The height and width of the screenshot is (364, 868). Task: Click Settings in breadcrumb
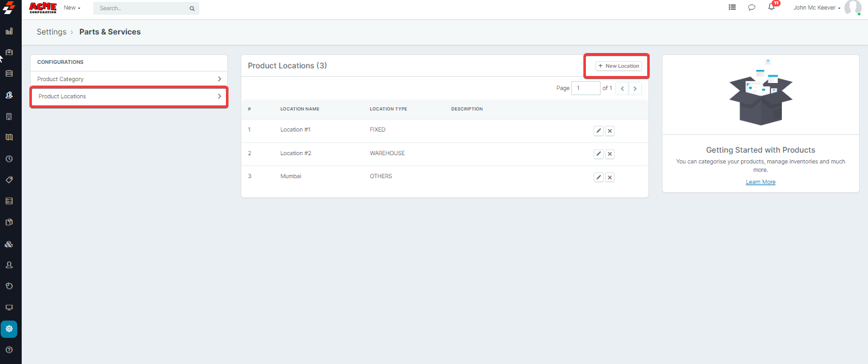click(51, 32)
